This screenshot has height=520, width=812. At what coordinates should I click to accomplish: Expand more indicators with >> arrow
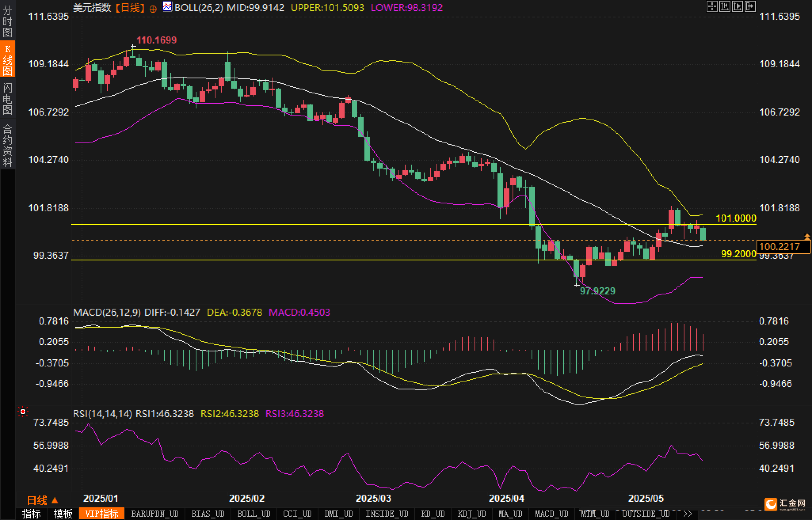[x=687, y=514]
